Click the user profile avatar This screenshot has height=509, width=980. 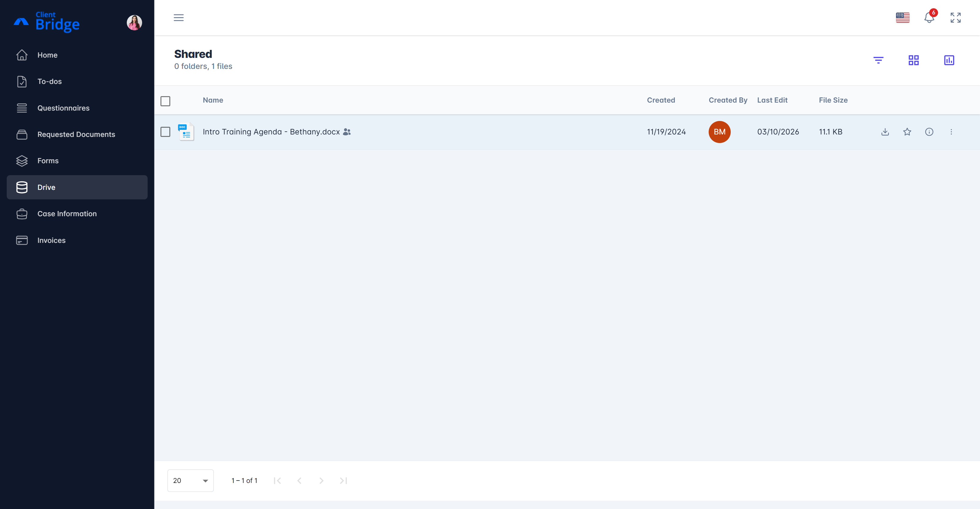pos(134,22)
